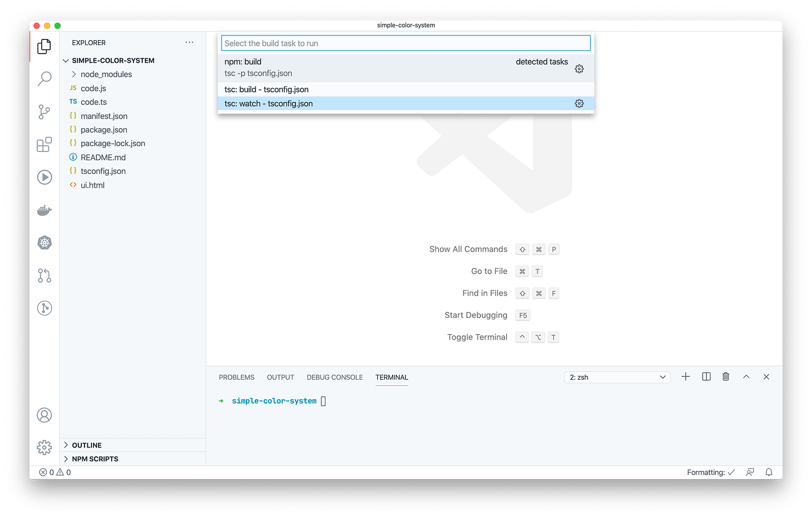The image size is (812, 518).
Task: Open the notifications bell in status bar
Action: coord(769,473)
